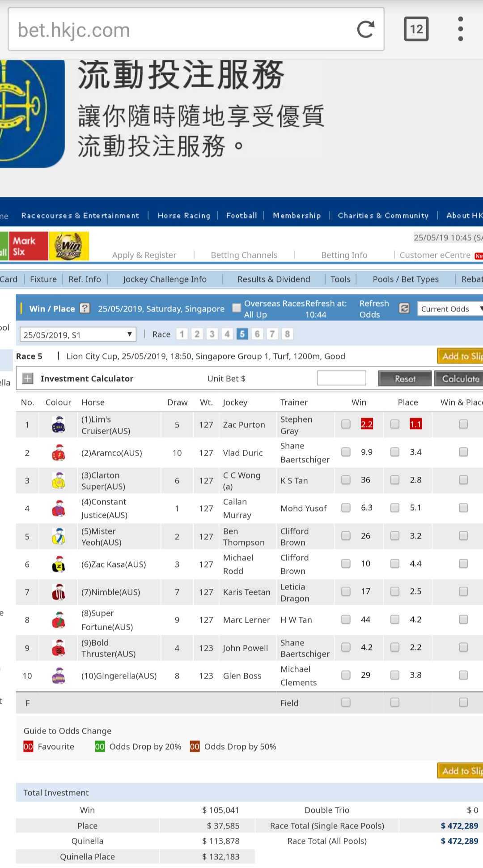
Task: Tick Place checkbox for Aramco
Action: (394, 452)
